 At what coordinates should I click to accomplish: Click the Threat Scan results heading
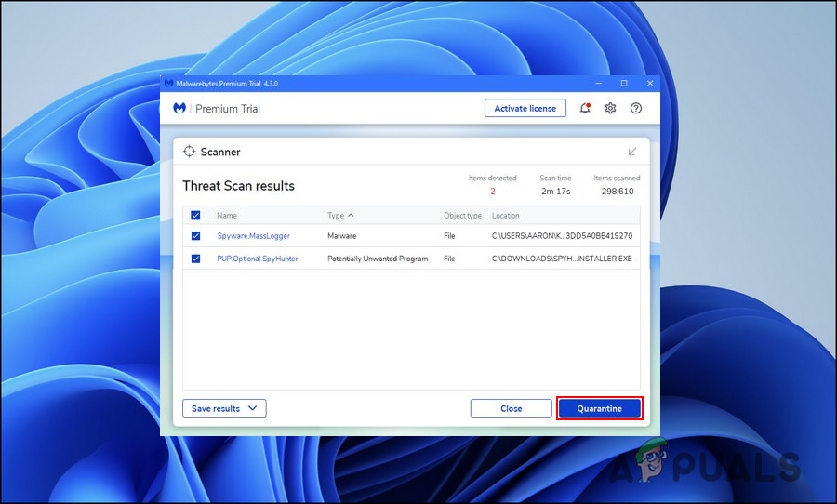pos(239,186)
